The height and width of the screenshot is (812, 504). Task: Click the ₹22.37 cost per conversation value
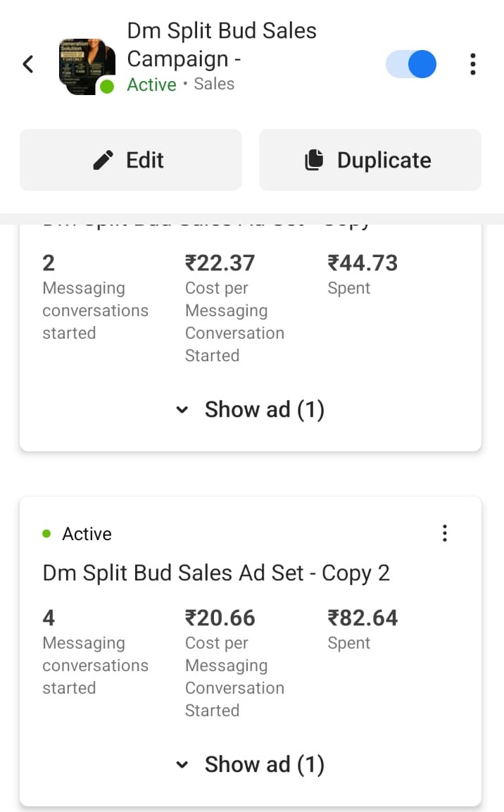coord(220,263)
